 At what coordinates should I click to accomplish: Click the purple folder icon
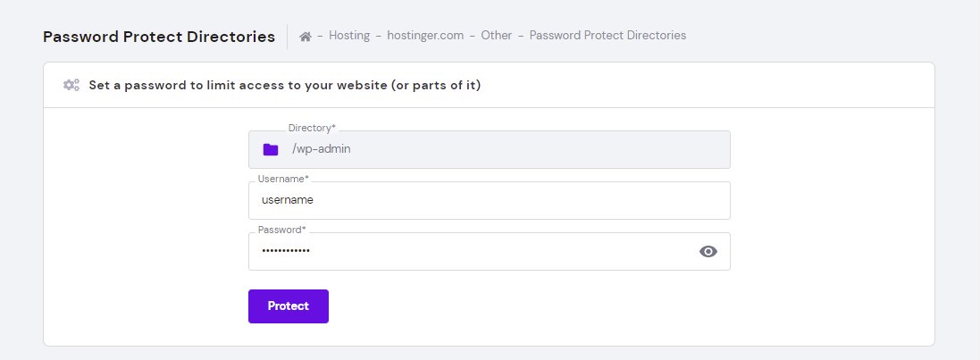271,149
